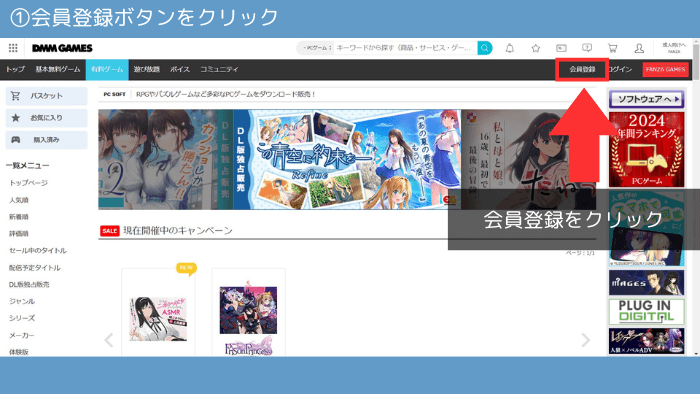Open the FANZA GAMES button
This screenshot has height=394, width=700.
[x=665, y=70]
